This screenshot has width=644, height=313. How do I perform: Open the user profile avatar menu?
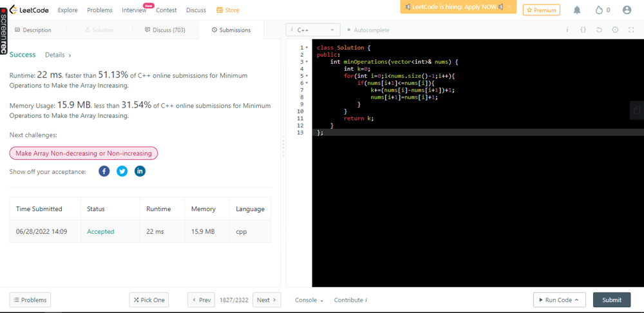pyautogui.click(x=627, y=10)
